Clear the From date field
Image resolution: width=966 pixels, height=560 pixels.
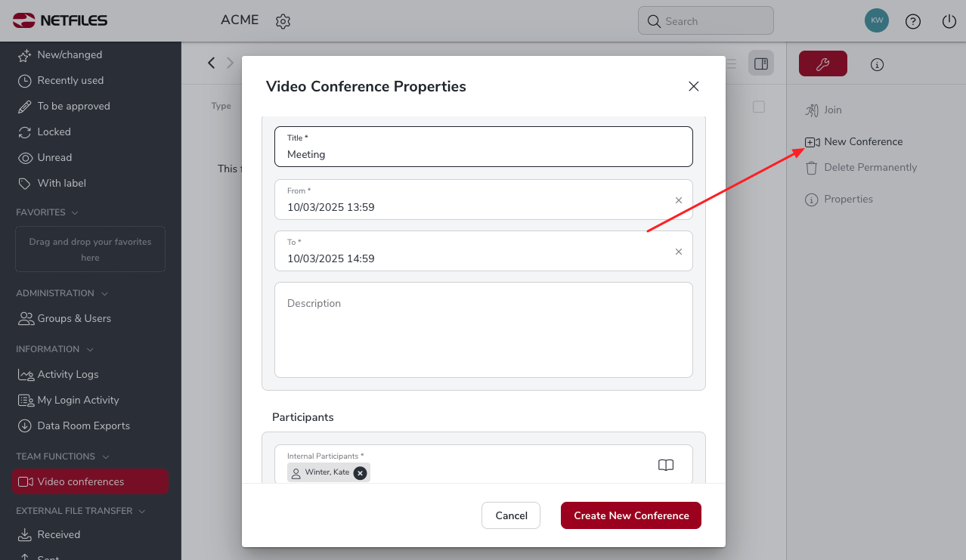point(679,200)
